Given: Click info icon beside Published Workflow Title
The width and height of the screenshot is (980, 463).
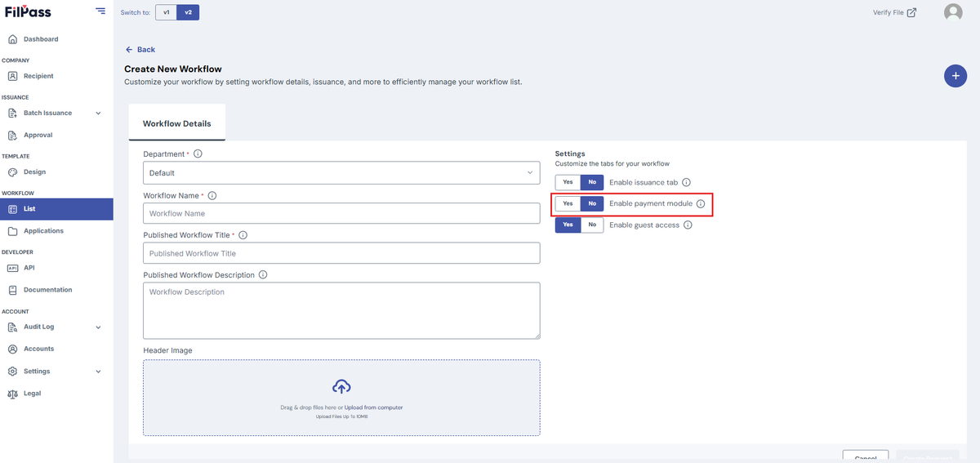Looking at the screenshot, I should (x=243, y=235).
